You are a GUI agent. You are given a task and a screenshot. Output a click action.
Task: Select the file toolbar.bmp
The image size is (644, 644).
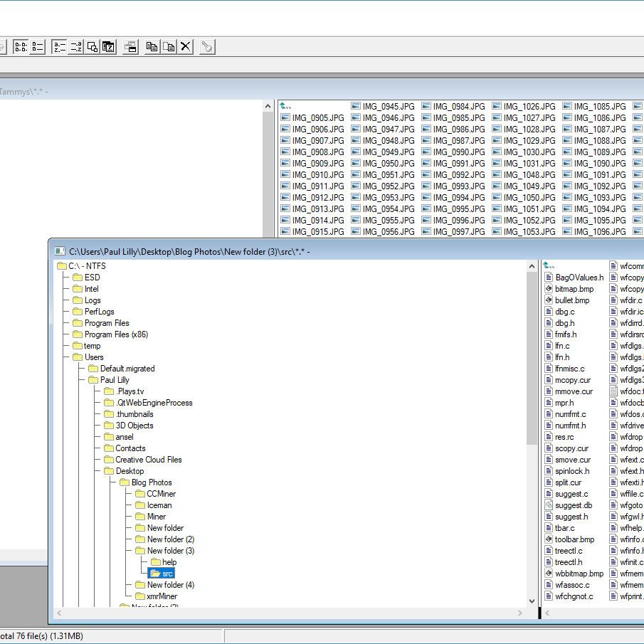(x=574, y=539)
